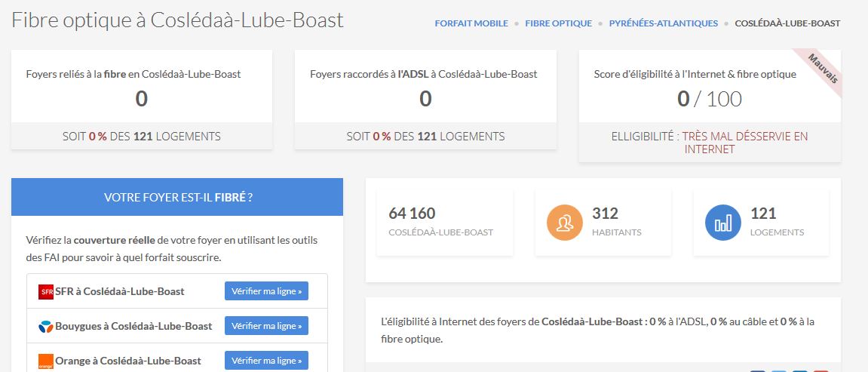The height and width of the screenshot is (372, 868).
Task: Click the Votre foyer est-il fibré header
Action: (x=177, y=197)
